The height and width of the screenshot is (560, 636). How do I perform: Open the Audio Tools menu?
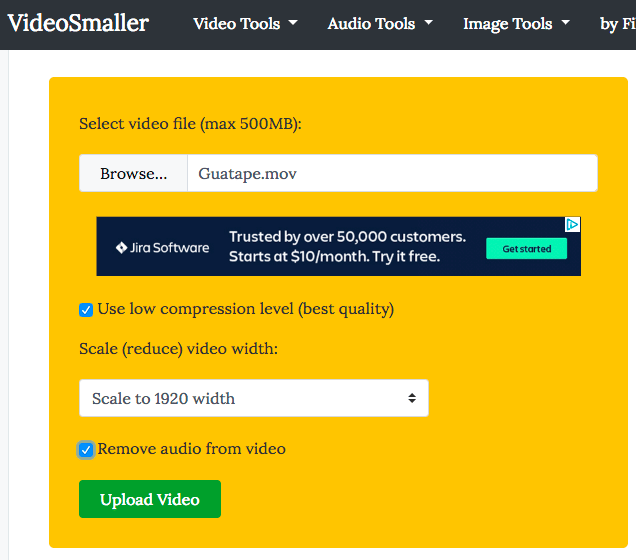[380, 24]
